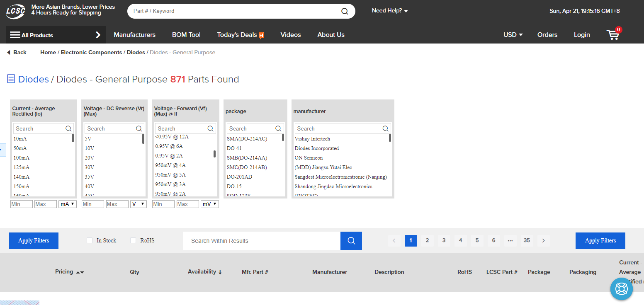The height and width of the screenshot is (305, 644).
Task: Go to results page 4
Action: [x=460, y=240]
